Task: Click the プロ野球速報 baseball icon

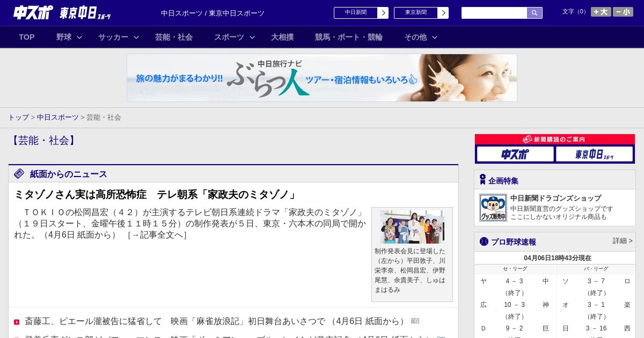Action: pos(484,241)
